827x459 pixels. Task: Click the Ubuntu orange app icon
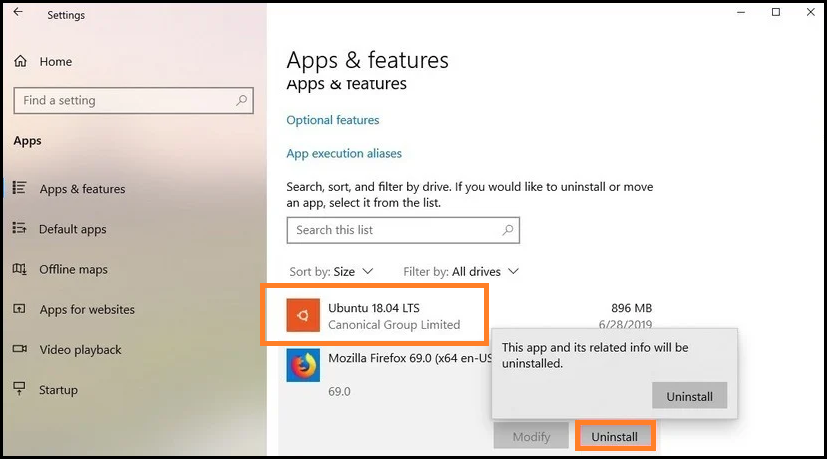pos(303,315)
